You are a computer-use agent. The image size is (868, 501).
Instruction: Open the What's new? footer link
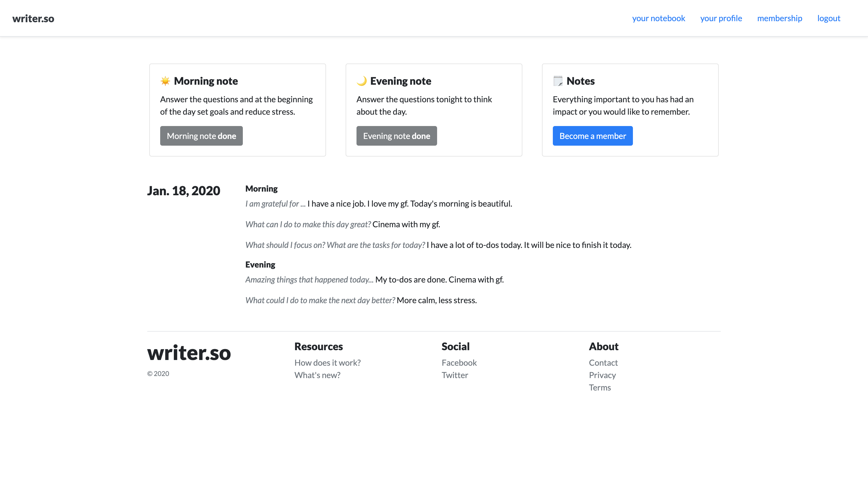(317, 375)
